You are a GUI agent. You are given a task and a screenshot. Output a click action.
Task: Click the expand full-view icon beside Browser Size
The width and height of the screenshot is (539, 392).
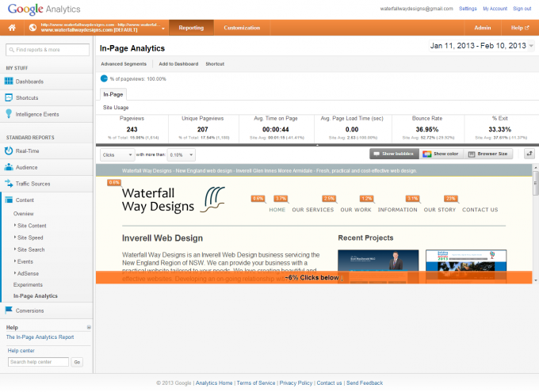tap(529, 154)
